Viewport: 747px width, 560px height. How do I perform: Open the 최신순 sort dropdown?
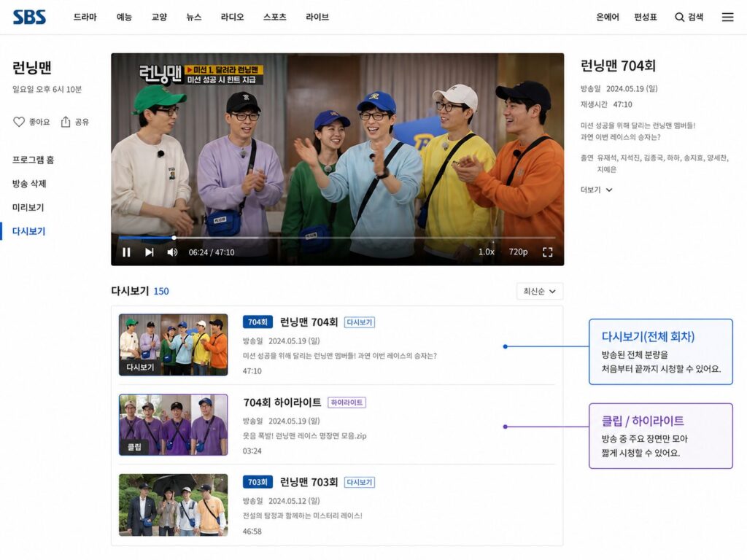pos(539,291)
